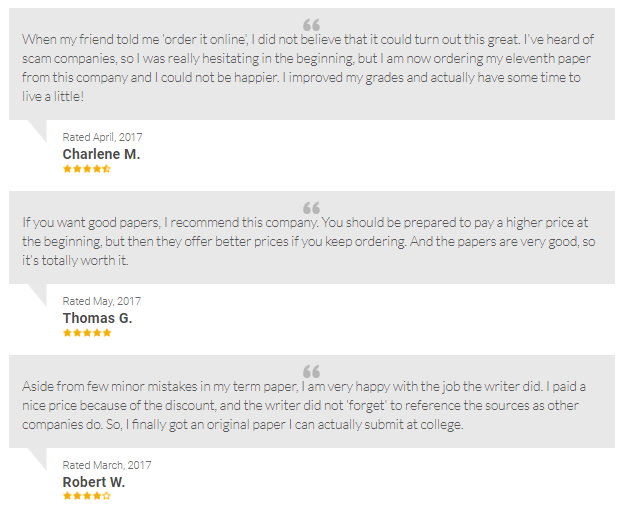Click the 'Rated April, 2017' date text
The width and height of the screenshot is (627, 505).
[102, 137]
